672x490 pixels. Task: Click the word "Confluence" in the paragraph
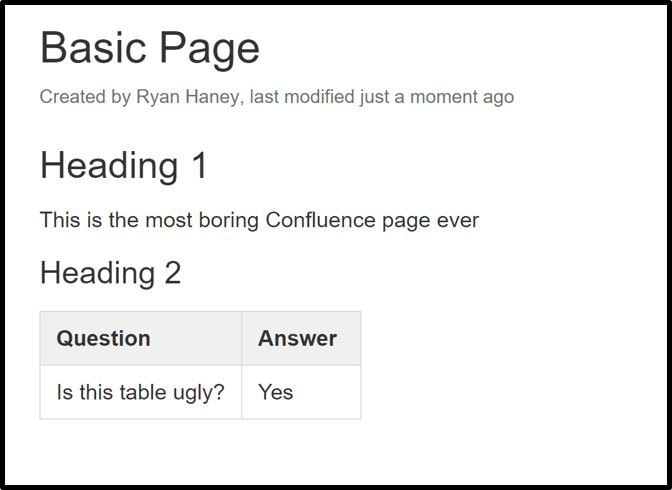(x=320, y=220)
